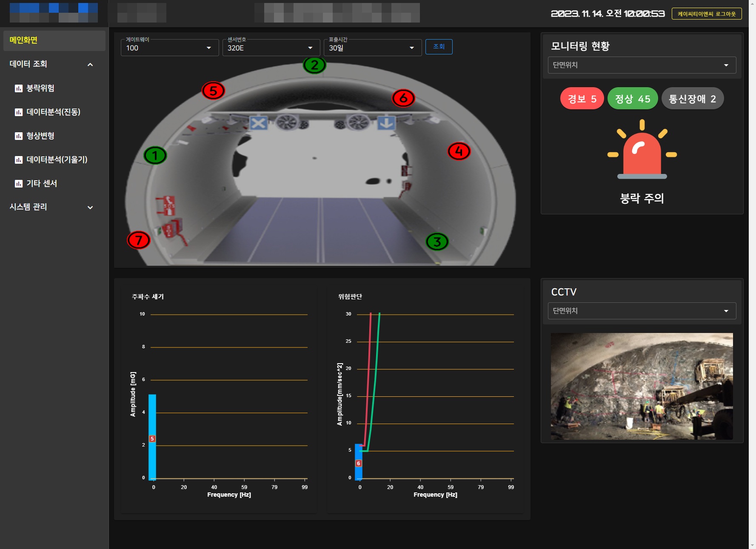Viewport: 756px width, 549px height.
Task: Click red sensor marker 5 on tunnel
Action: [213, 91]
